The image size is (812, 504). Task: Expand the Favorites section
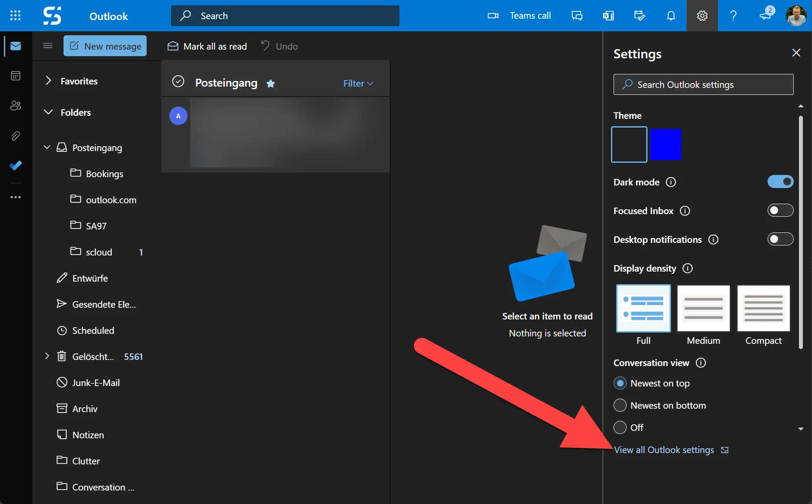click(x=48, y=81)
